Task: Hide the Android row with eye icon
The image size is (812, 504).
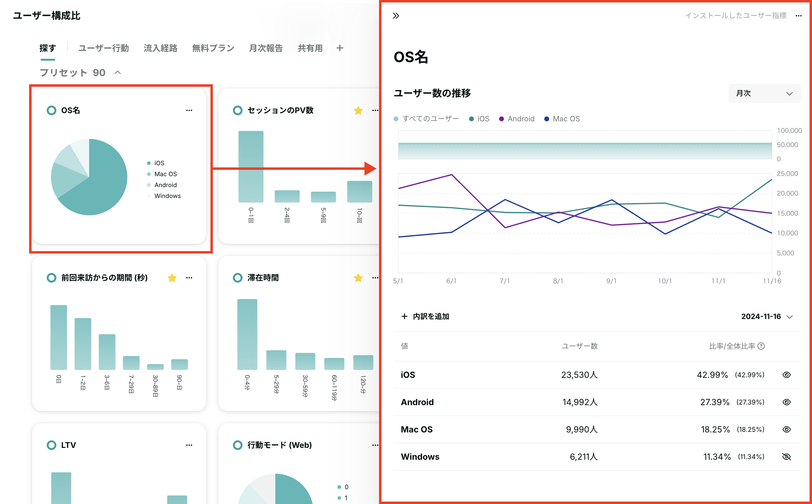Action: 786,402
